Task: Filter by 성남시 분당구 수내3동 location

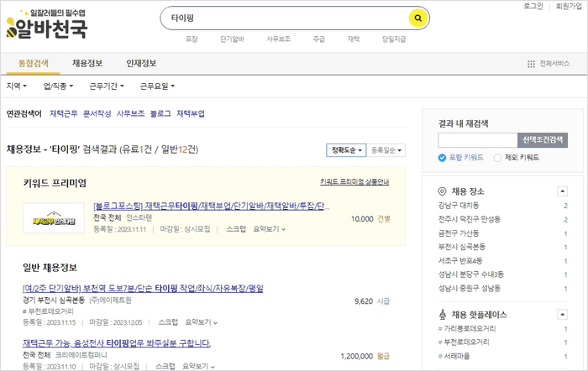Action: pyautogui.click(x=470, y=274)
